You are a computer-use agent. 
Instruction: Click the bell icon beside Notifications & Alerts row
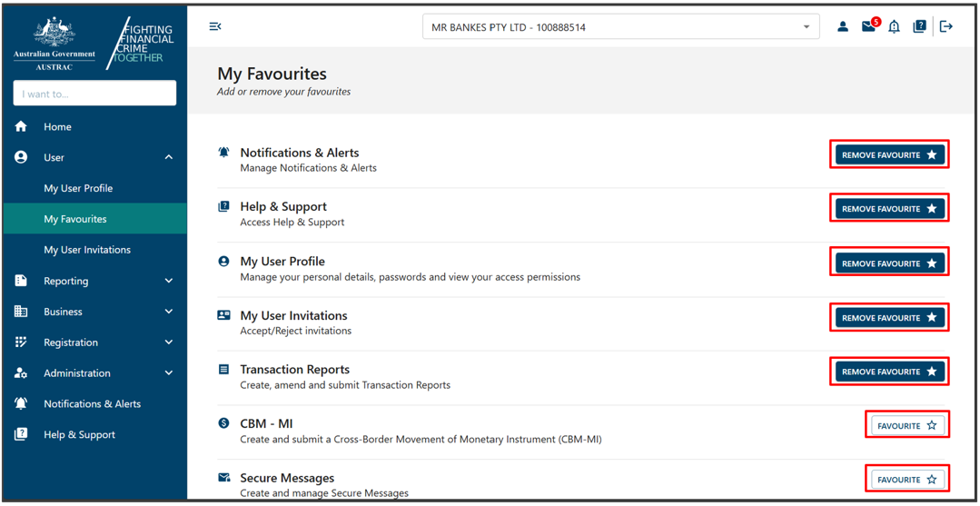click(x=223, y=152)
